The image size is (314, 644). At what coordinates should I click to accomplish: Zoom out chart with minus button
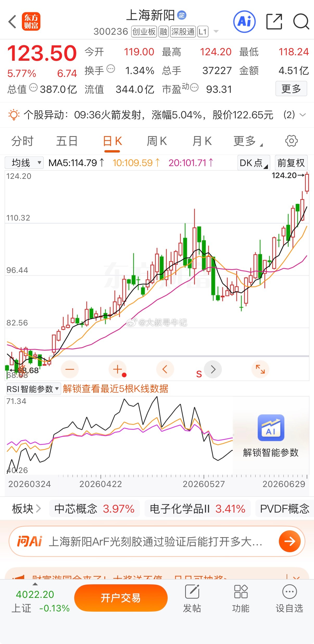70,369
